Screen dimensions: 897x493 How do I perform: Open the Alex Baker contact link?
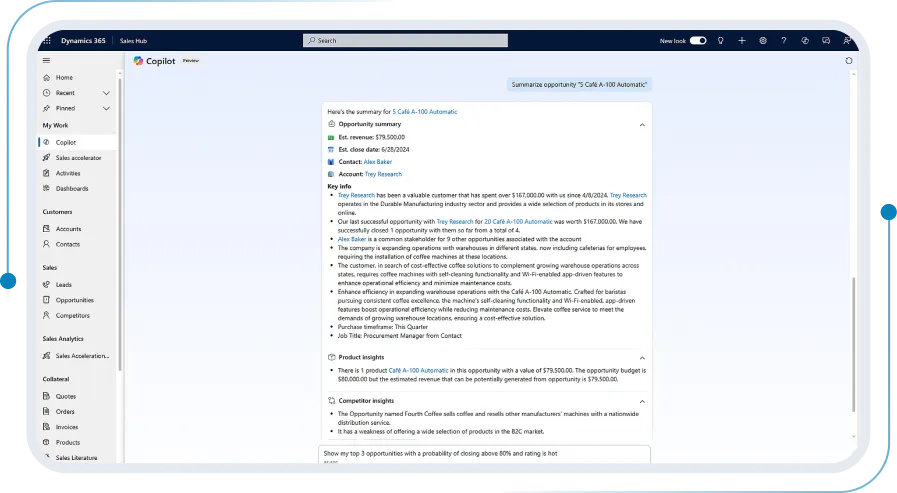(378, 162)
